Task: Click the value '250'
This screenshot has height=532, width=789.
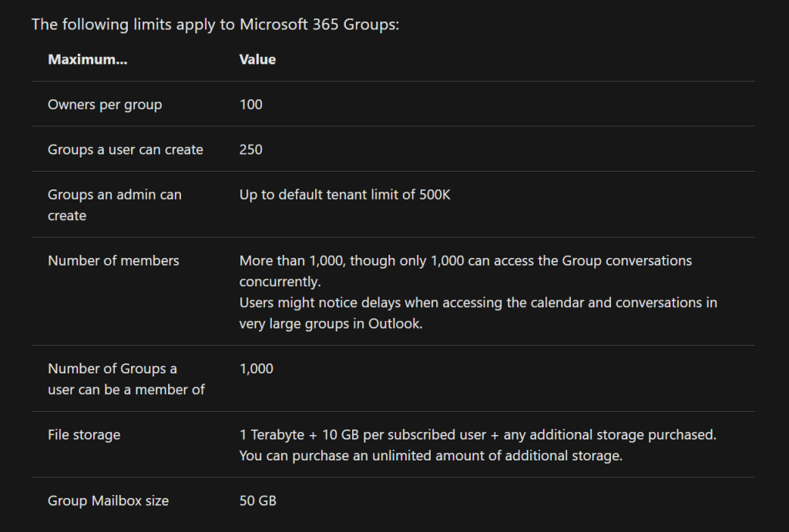Action: [250, 149]
